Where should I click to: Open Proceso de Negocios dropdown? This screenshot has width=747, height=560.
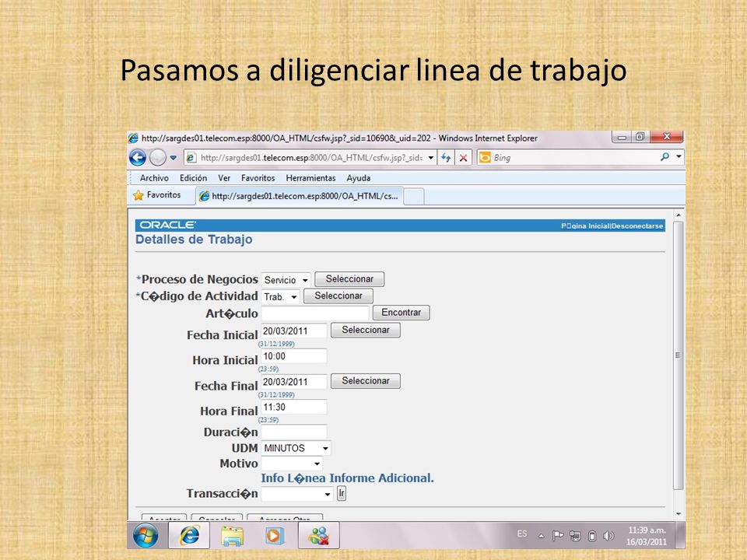click(286, 280)
